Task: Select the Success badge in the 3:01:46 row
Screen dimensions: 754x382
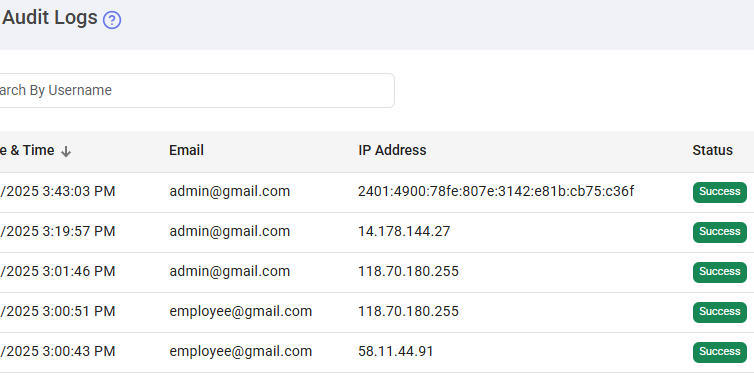Action: point(719,272)
